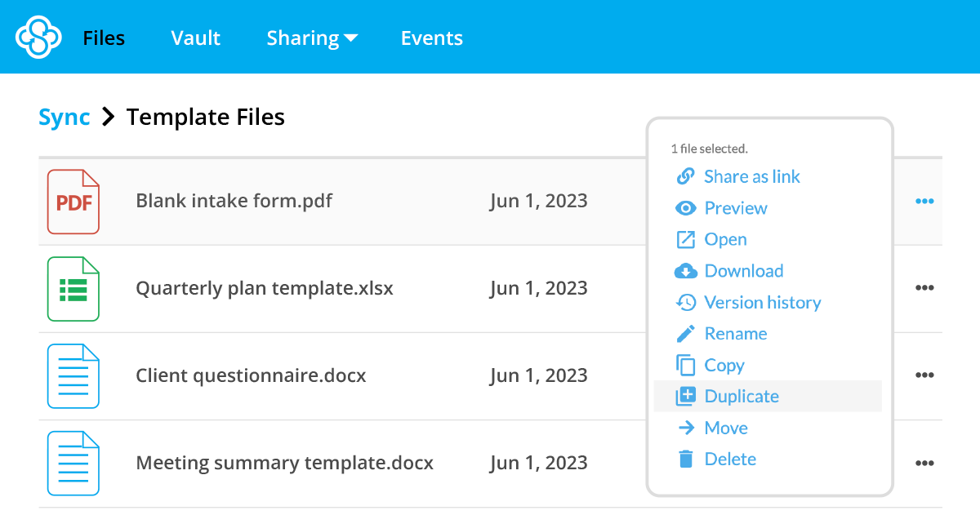Click the cloud Download icon in the menu
Image resolution: width=980 pixels, height=515 pixels.
[686, 270]
